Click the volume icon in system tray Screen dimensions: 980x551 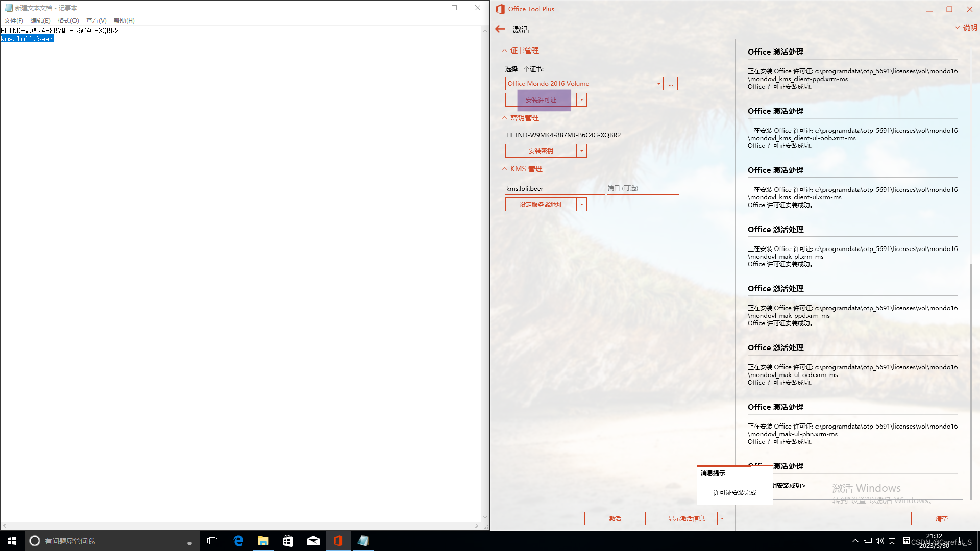tap(879, 541)
